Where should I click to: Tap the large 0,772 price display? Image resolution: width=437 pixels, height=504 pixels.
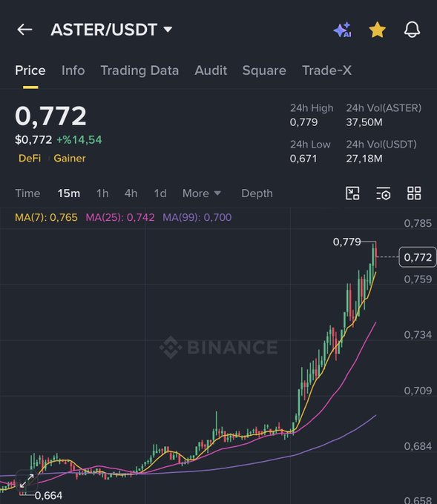(50, 116)
